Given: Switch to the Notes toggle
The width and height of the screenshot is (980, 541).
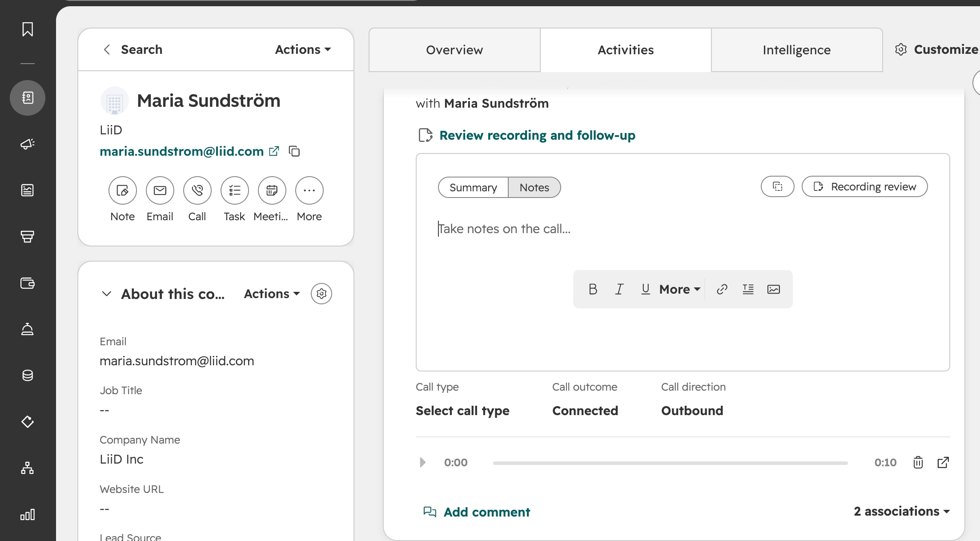Looking at the screenshot, I should click(534, 187).
